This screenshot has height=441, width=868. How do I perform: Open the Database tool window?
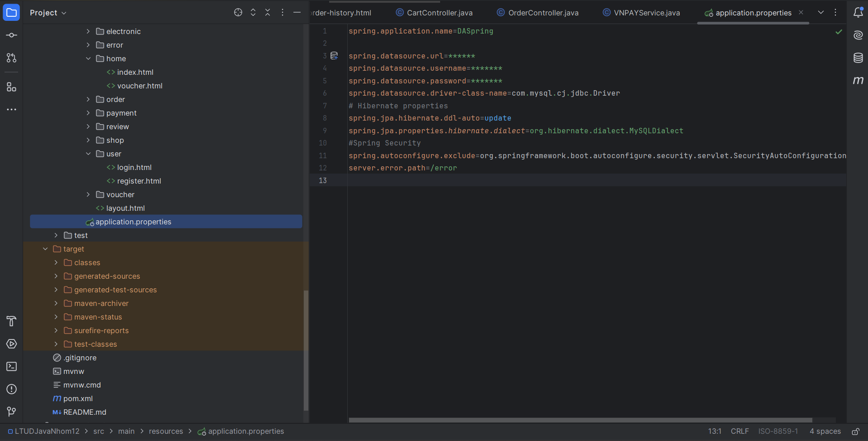[x=858, y=58]
